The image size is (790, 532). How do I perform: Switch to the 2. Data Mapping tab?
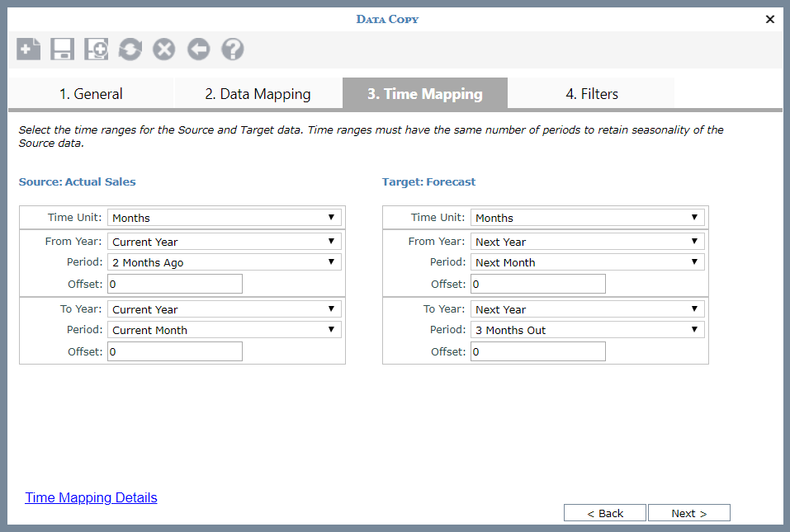click(258, 93)
